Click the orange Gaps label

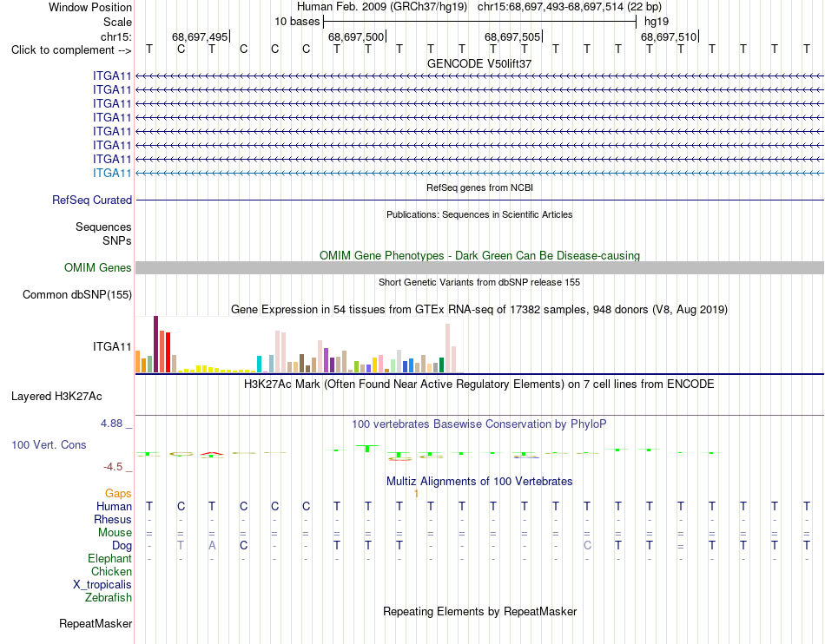point(118,493)
